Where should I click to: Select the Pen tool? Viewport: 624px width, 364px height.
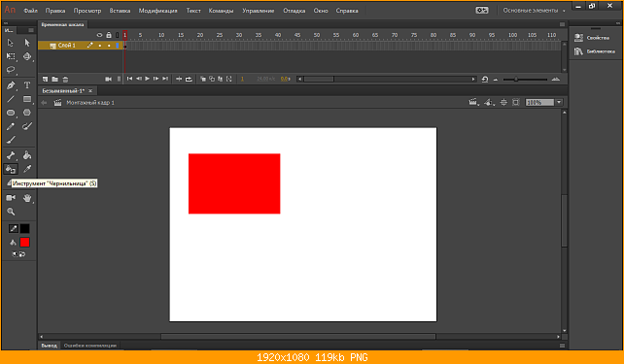point(11,85)
